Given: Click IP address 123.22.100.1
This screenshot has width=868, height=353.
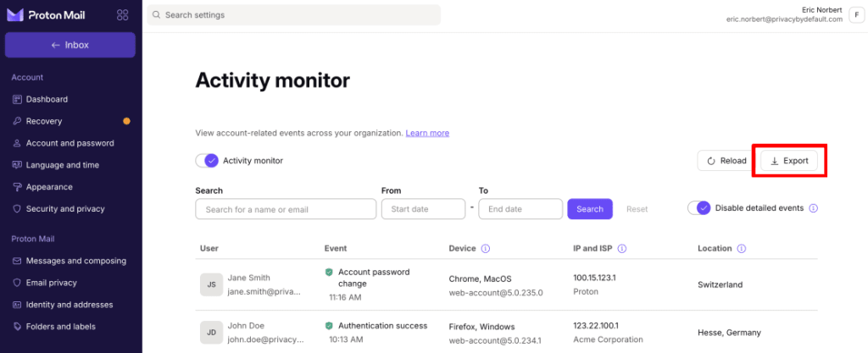Looking at the screenshot, I should tap(596, 326).
